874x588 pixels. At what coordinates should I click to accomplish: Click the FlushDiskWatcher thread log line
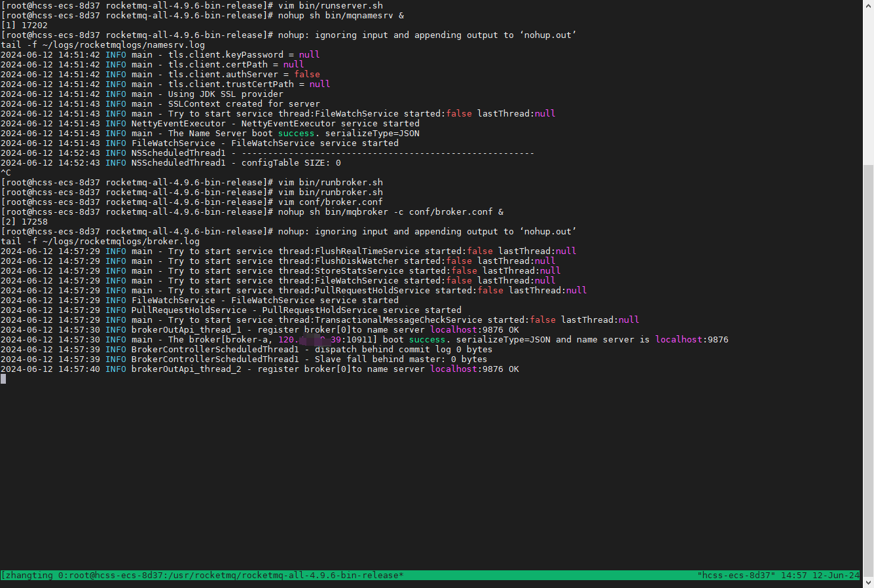[x=278, y=261]
